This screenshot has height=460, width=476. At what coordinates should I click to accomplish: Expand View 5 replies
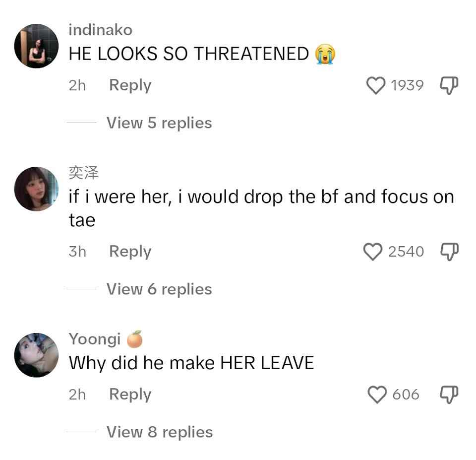(159, 123)
